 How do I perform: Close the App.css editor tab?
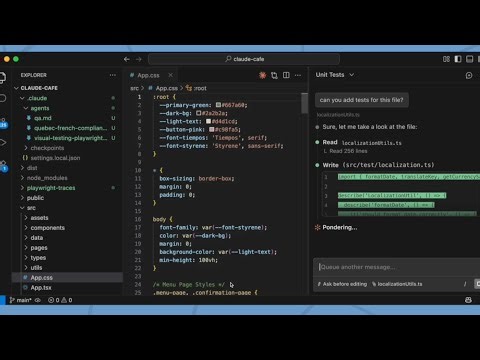click(170, 75)
